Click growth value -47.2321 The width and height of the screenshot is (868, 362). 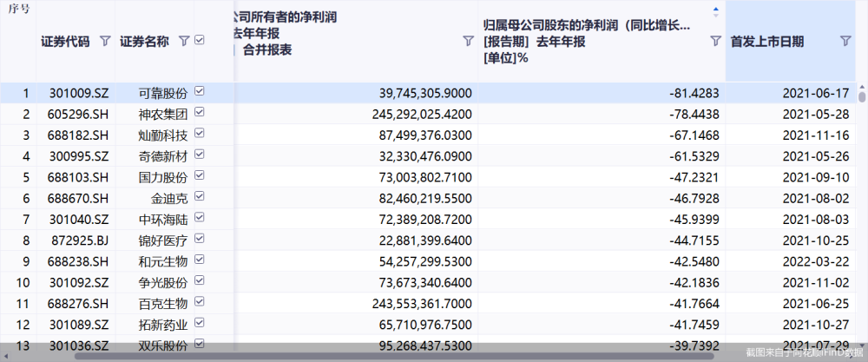tap(694, 178)
